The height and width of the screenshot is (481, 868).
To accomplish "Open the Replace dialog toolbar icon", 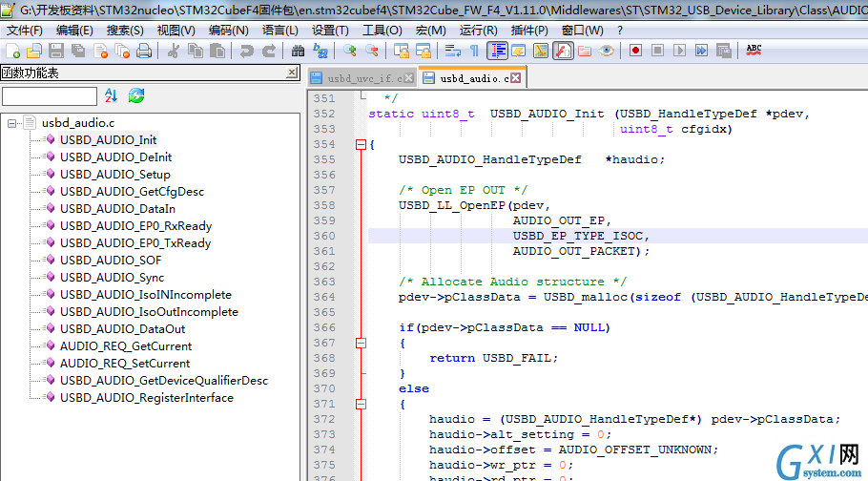I will coord(320,51).
